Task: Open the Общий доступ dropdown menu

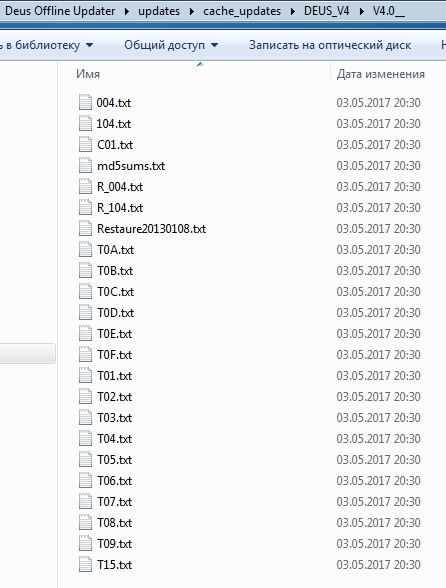Action: pos(171,45)
